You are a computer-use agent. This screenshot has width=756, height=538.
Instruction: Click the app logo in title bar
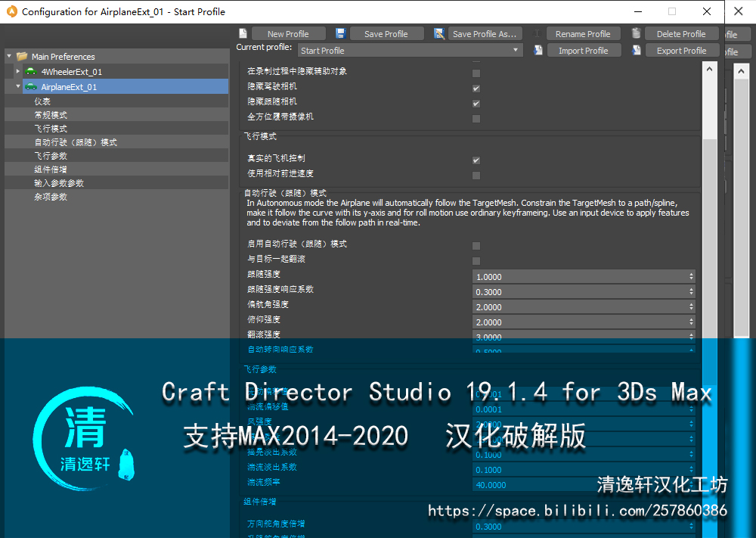pos(11,11)
